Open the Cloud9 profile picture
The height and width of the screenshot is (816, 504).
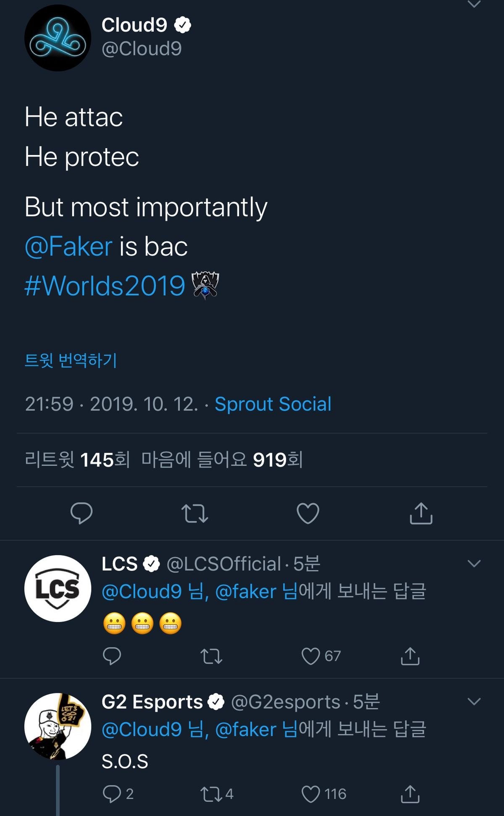(58, 38)
